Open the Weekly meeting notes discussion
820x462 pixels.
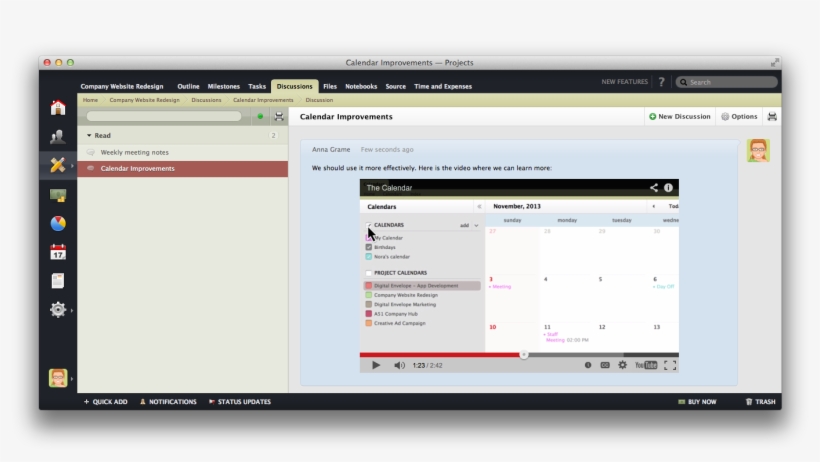pos(183,152)
